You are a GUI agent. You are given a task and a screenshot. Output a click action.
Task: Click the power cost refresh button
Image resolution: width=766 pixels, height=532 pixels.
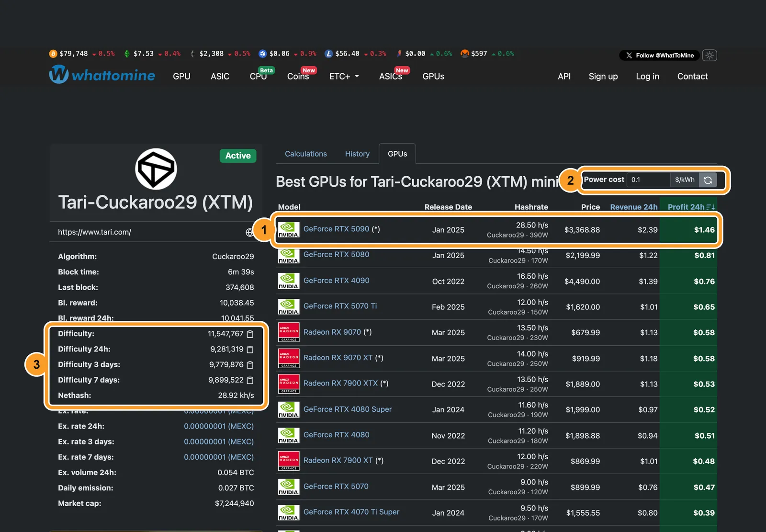coord(708,180)
